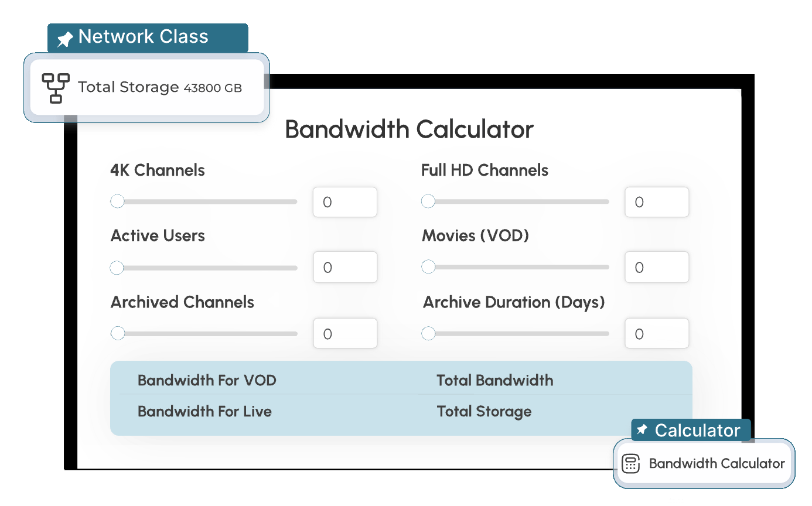Click the Active Users slider handle
This screenshot has width=812, height=506.
[117, 268]
